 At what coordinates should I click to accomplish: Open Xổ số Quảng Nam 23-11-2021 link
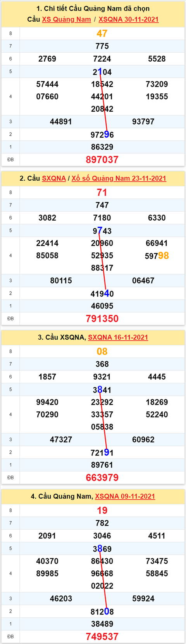pos(119,178)
